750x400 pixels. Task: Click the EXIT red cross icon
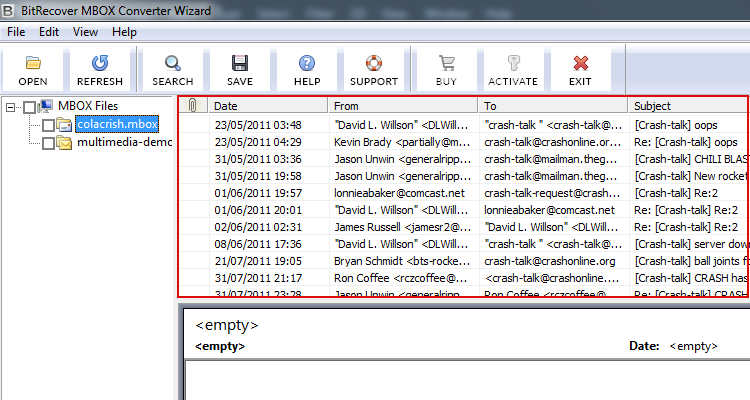pyautogui.click(x=580, y=63)
